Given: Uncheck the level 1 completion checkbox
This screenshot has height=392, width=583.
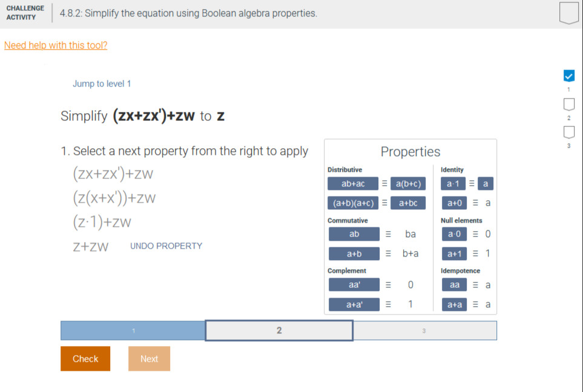Looking at the screenshot, I should tap(568, 76).
